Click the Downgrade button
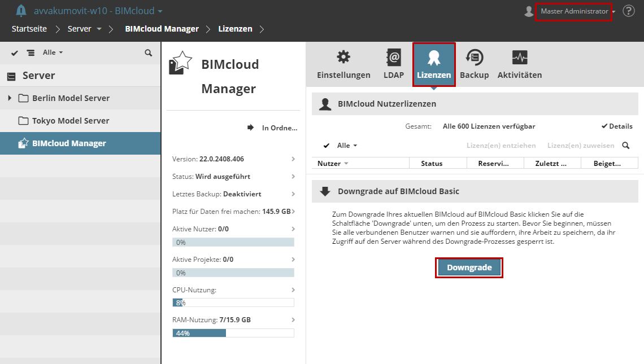Screen dimensions: 644x364 469,267
